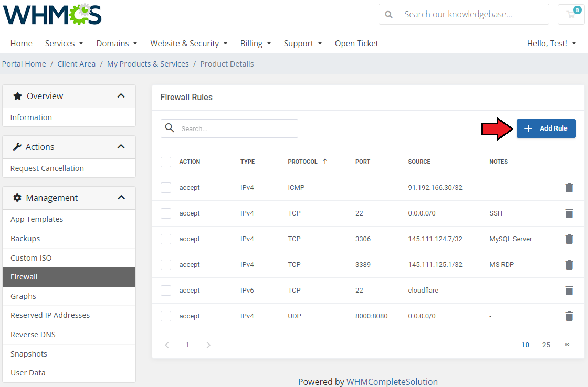Select page 1 in pagination
588x387 pixels.
pyautogui.click(x=187, y=345)
